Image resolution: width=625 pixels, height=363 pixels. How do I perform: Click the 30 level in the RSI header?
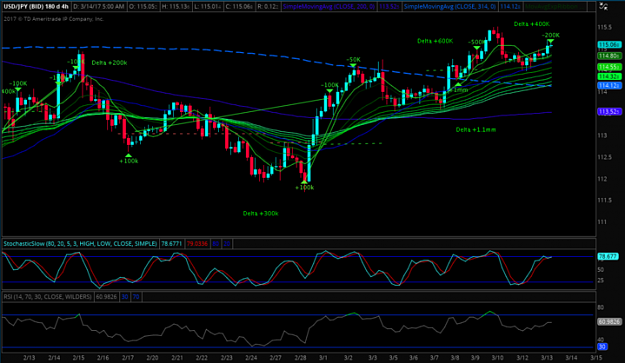125,296
